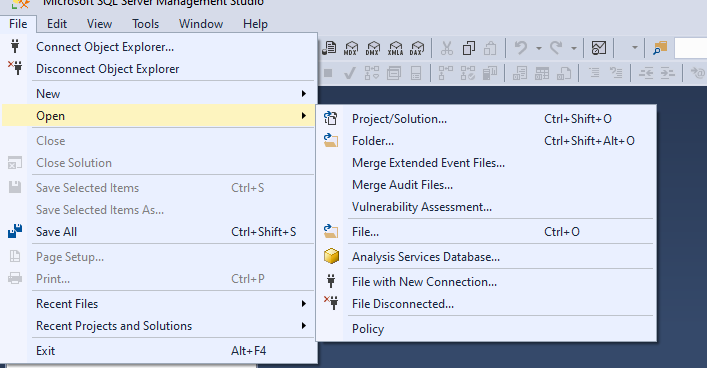Open the Redo history dropdown arrow
707x368 pixels.
(x=574, y=48)
